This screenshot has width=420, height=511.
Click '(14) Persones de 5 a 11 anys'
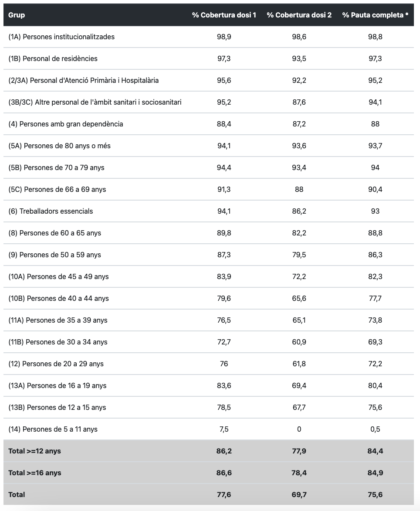[x=53, y=429]
